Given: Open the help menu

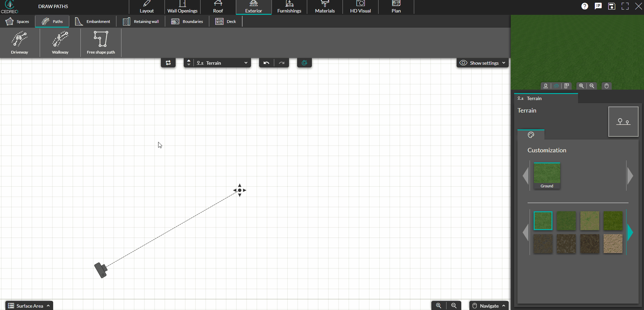Looking at the screenshot, I should 585,6.
